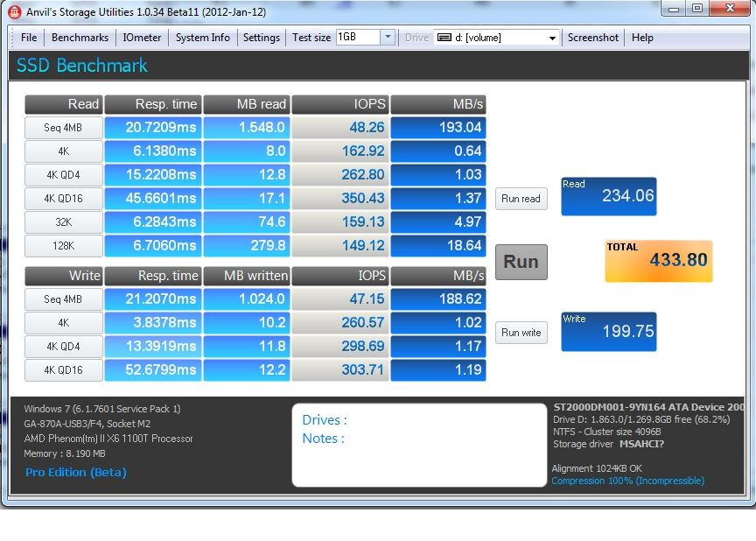Click the Storage driver MSAHCI? text

pyautogui.click(x=608, y=444)
